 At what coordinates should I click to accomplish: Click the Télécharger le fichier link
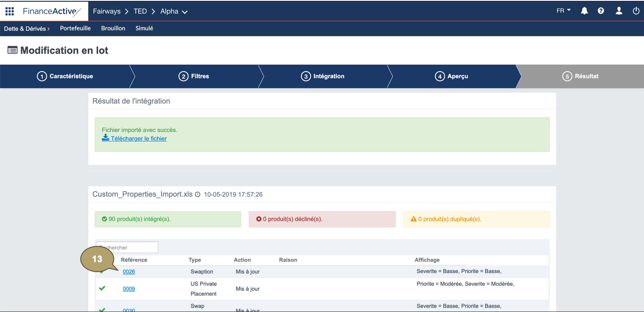tap(139, 139)
